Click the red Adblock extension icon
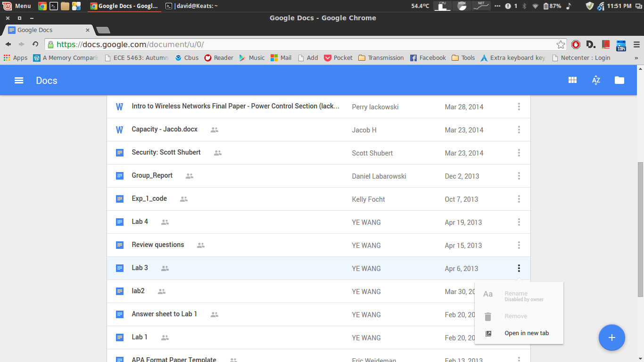 (576, 44)
